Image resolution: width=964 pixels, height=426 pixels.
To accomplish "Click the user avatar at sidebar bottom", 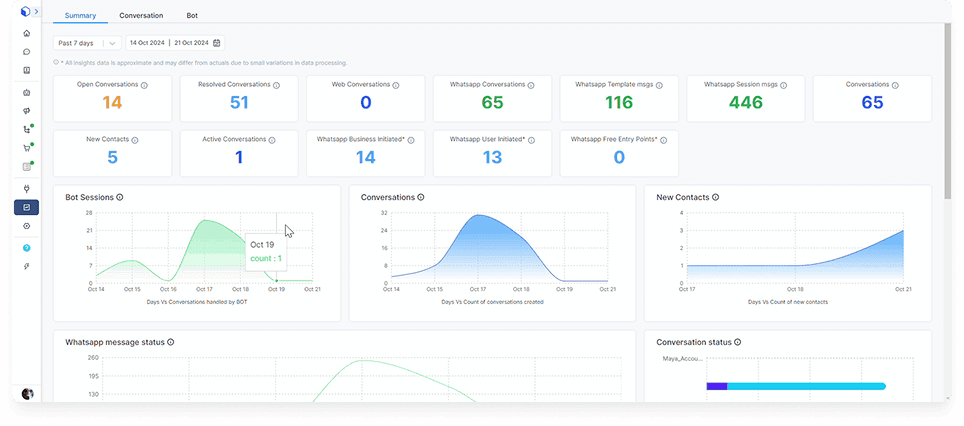I will click(x=27, y=393).
